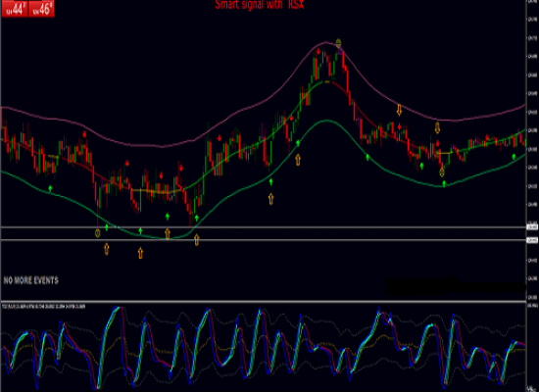Click the red sell arrow above the peak candles
This screenshot has height=392, width=539.
318,52
